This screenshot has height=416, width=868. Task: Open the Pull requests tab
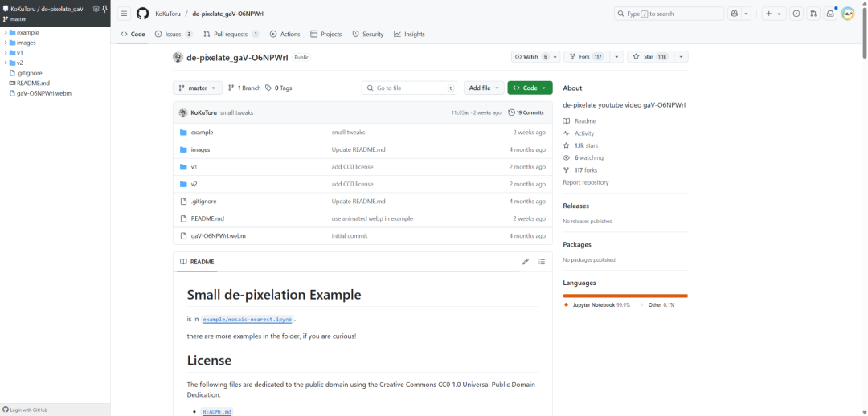tap(231, 35)
